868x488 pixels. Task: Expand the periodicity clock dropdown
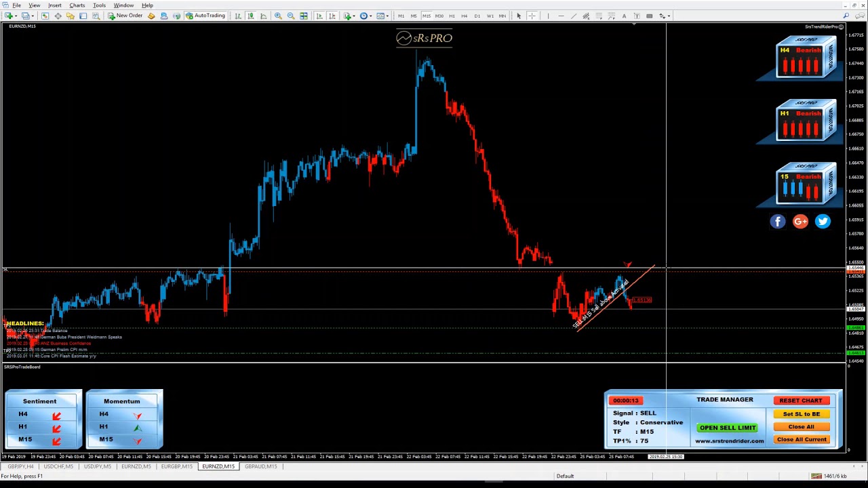click(371, 16)
